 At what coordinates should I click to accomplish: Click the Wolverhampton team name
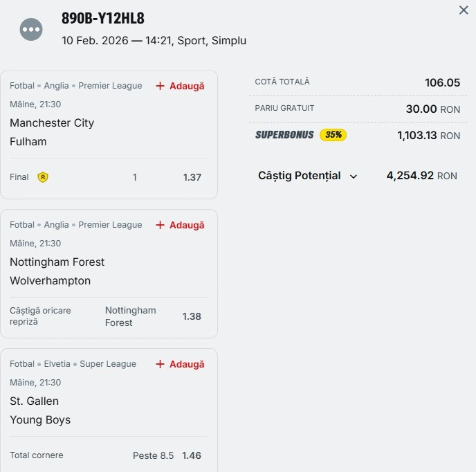coord(50,281)
